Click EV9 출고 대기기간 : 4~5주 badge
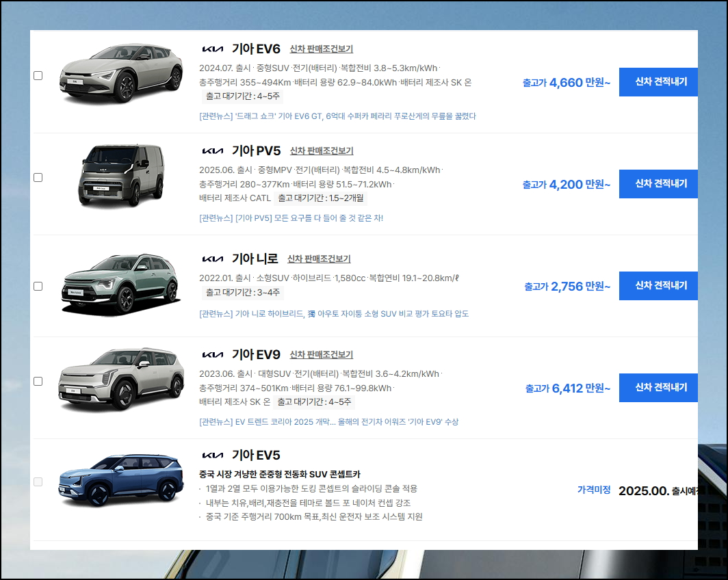This screenshot has width=728, height=580. coord(314,401)
